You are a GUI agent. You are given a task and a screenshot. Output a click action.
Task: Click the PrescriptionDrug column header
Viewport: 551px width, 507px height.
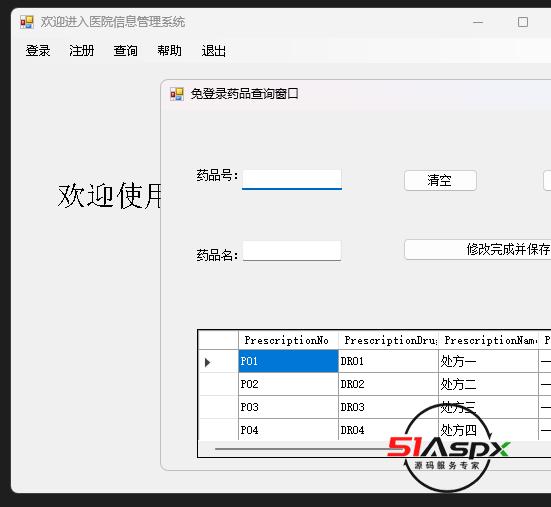pos(388,340)
